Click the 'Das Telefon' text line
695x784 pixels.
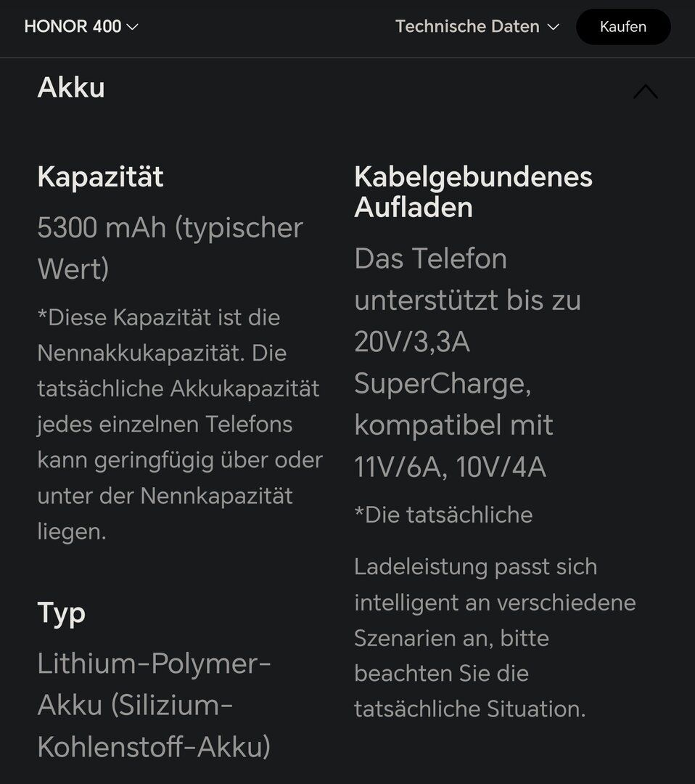430,258
